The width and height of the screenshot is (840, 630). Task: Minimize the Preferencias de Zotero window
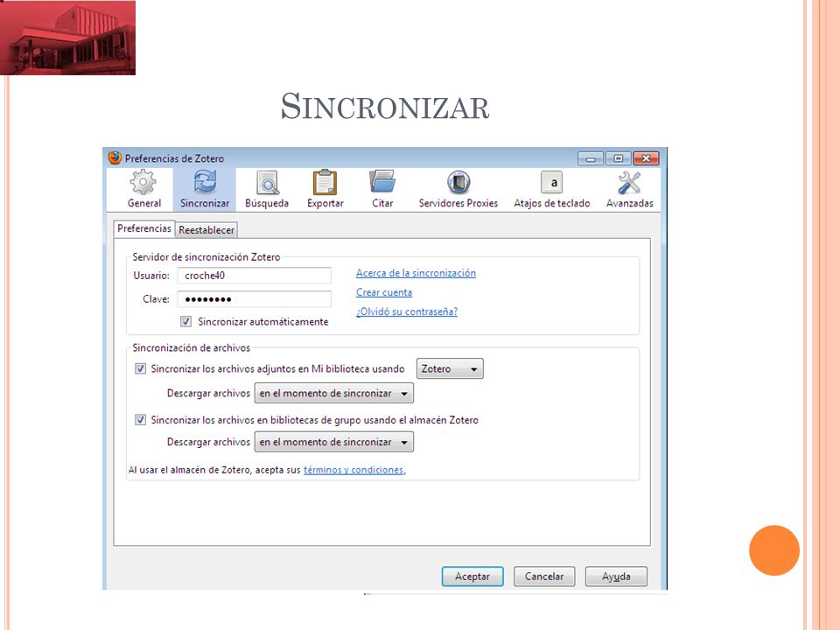591,158
